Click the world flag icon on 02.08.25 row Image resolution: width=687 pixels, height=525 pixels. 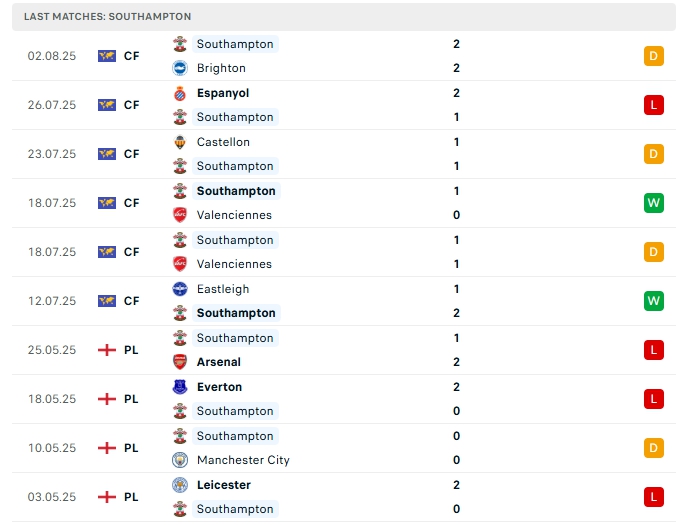107,56
